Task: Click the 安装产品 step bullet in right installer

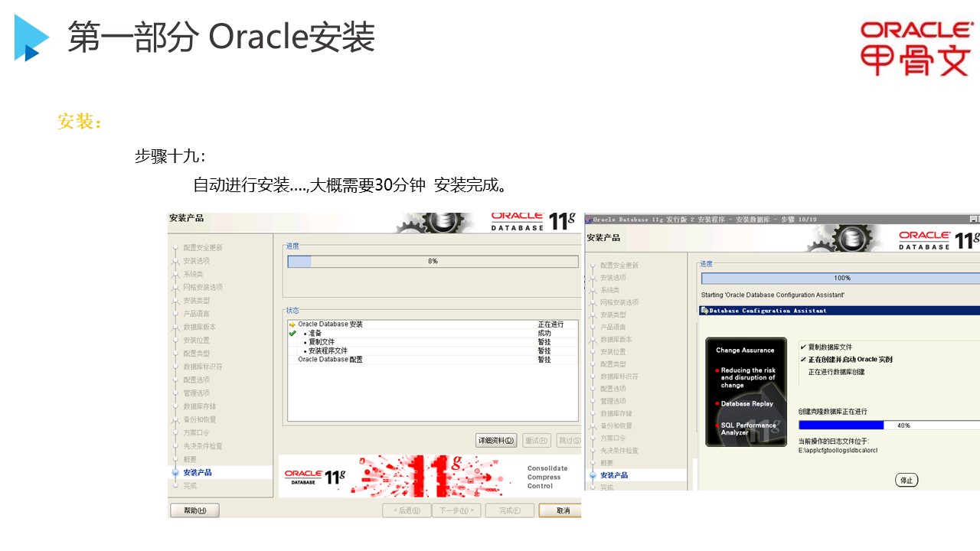Action: click(x=592, y=475)
